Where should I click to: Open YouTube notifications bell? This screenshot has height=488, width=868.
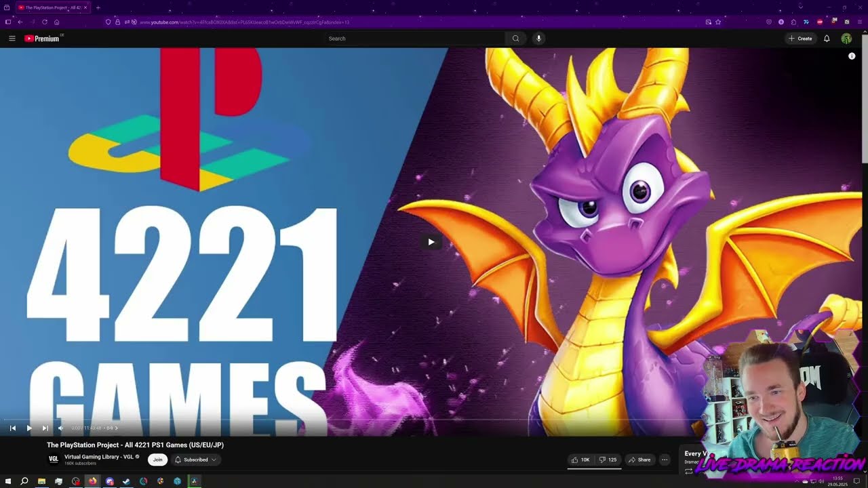pos(827,39)
